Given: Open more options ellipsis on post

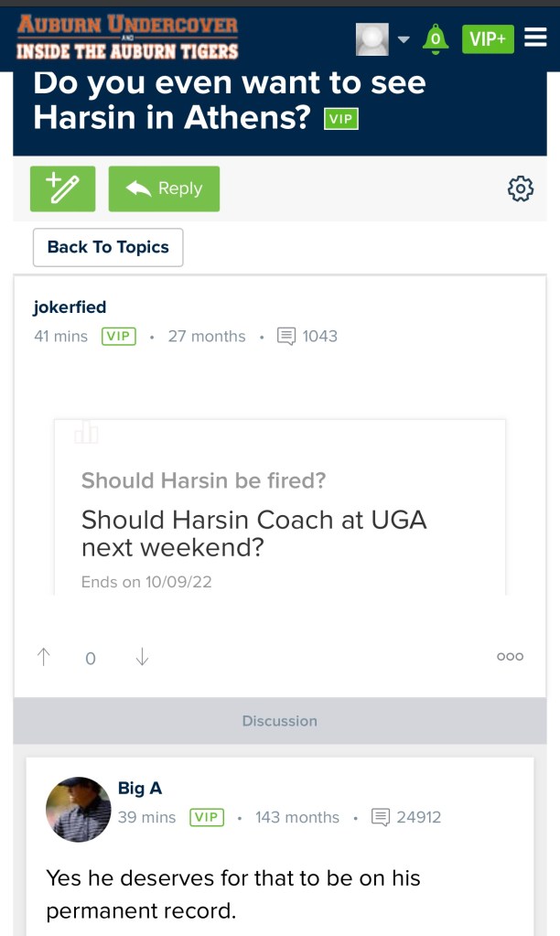Looking at the screenshot, I should point(510,657).
